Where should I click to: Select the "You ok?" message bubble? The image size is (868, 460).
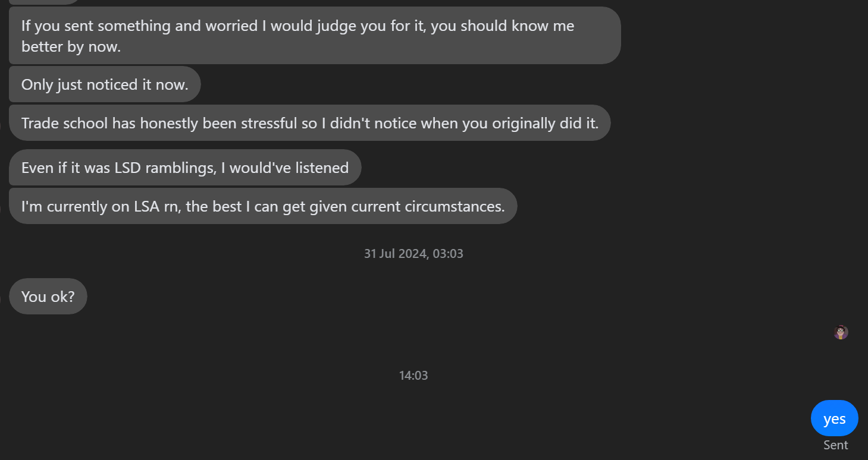48,296
